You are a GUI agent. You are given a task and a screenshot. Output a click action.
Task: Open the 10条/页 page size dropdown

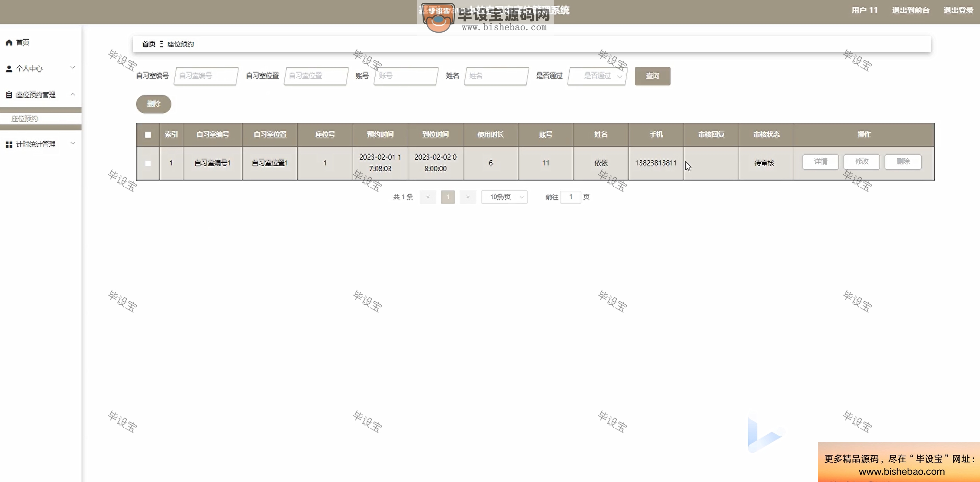pos(504,197)
